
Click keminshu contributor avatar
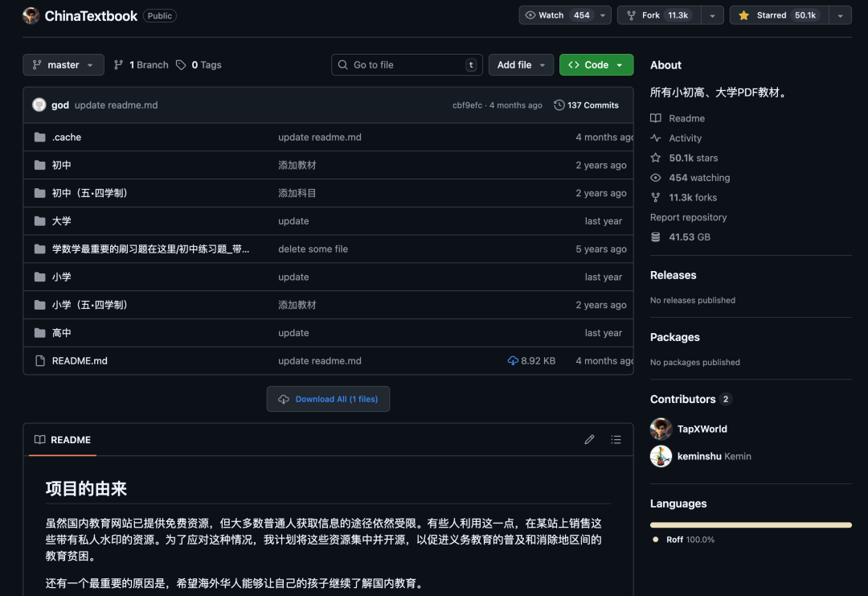pos(661,456)
